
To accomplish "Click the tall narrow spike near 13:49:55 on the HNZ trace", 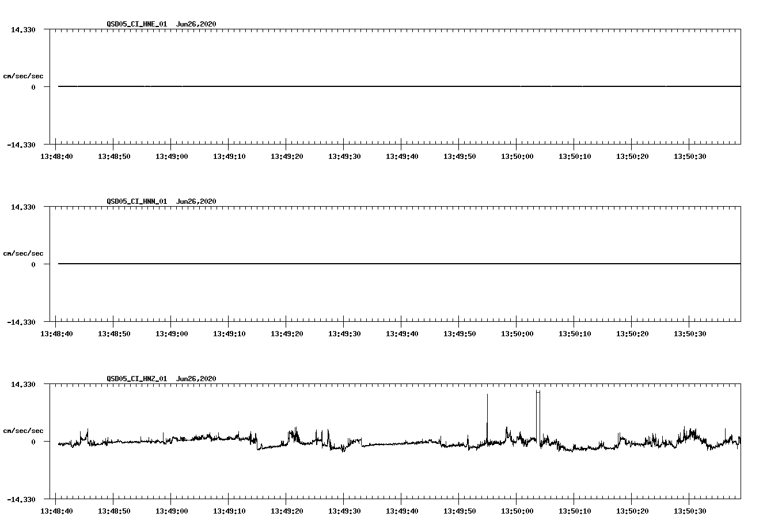I will click(487, 417).
